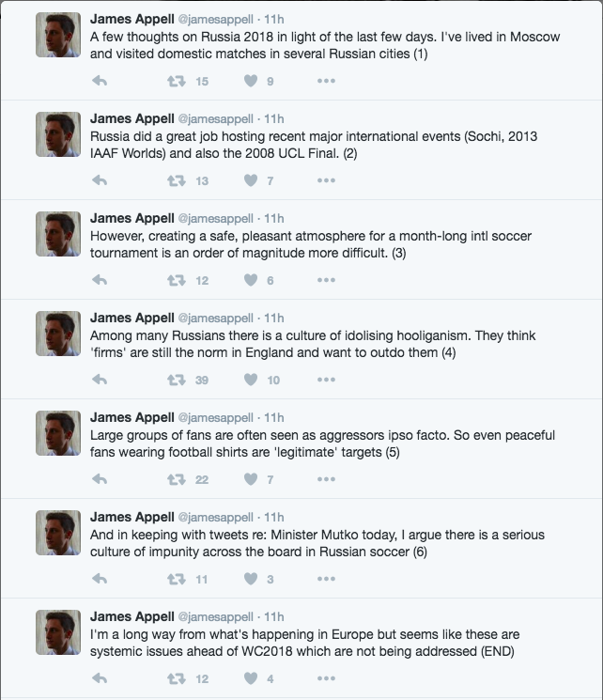The width and height of the screenshot is (603, 700).
Task: Open the 11h timestamp on the last tweet
Action: [274, 616]
